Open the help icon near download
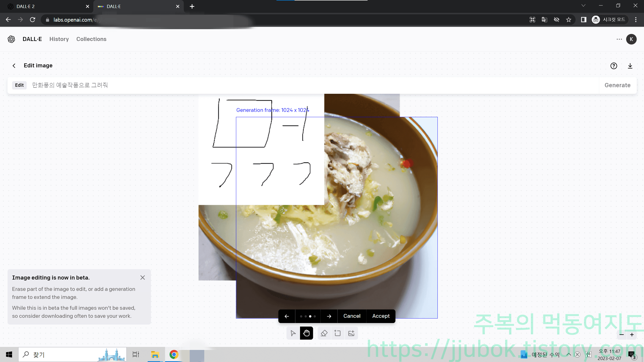 click(614, 66)
